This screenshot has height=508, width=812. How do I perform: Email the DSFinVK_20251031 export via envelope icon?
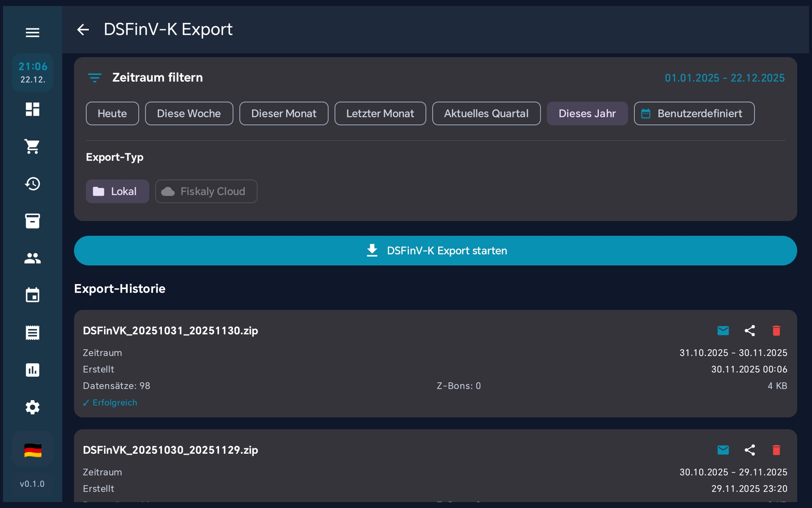tap(723, 331)
